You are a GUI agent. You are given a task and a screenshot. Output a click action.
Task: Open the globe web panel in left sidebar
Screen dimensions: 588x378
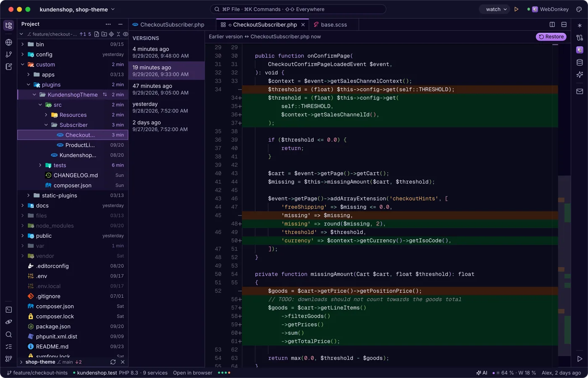click(8, 42)
